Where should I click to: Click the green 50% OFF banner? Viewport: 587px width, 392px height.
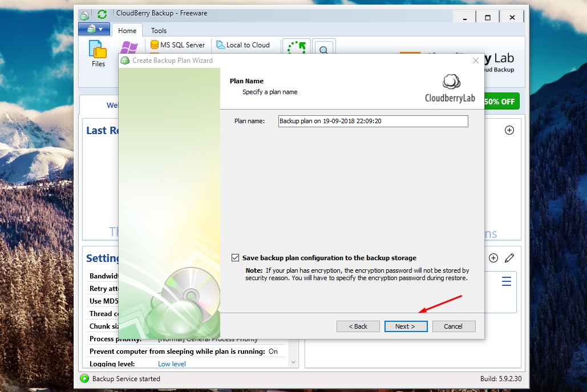pyautogui.click(x=501, y=102)
